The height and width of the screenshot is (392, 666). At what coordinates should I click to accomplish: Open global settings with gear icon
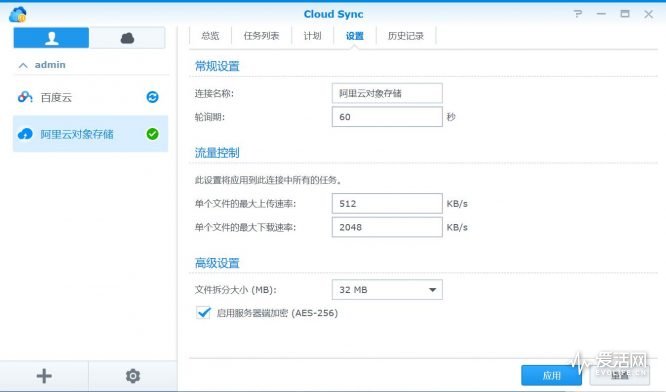133,376
